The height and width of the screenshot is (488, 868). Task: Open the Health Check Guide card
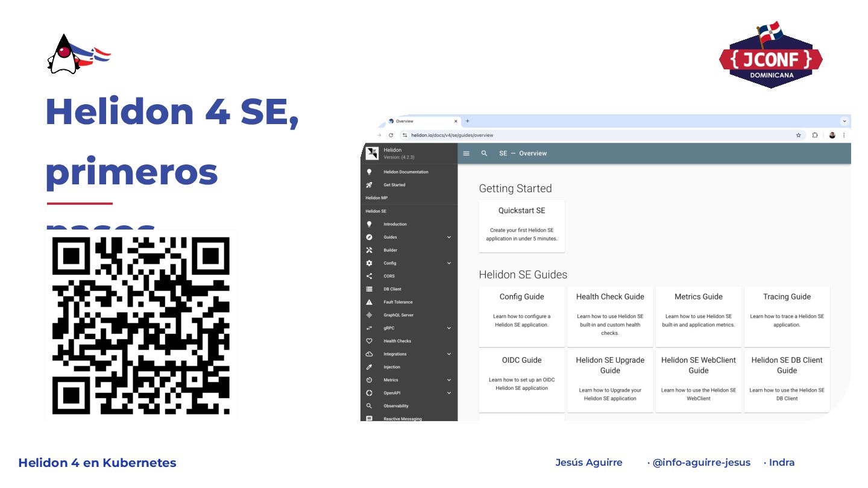[610, 316]
